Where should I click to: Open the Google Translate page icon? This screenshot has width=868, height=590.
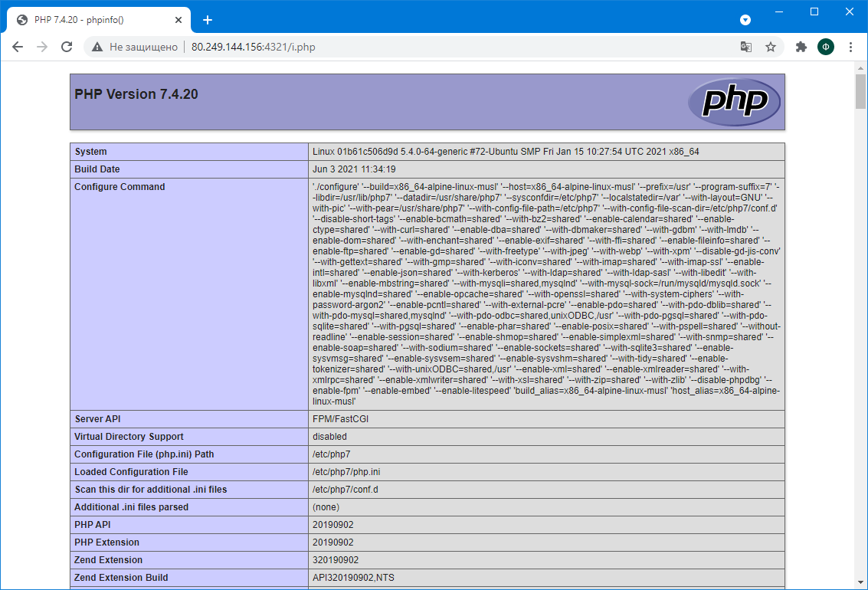point(746,47)
